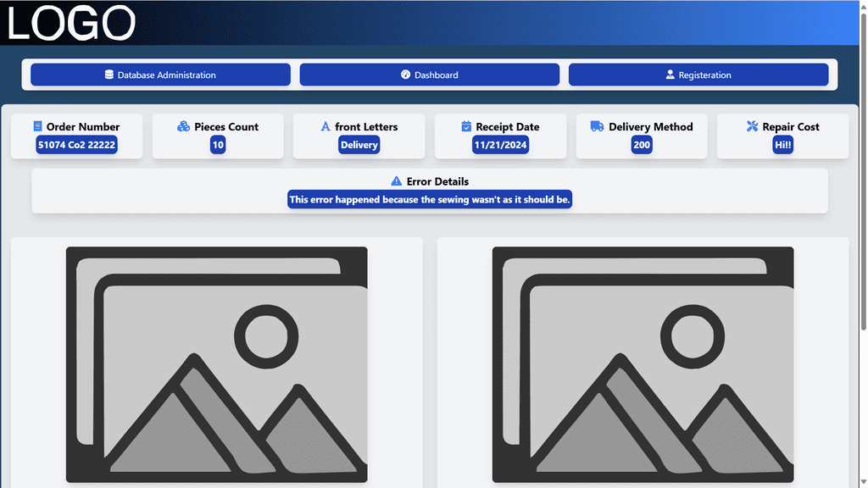This screenshot has width=868, height=488.
Task: Click the Order Number receipt icon
Action: click(37, 126)
